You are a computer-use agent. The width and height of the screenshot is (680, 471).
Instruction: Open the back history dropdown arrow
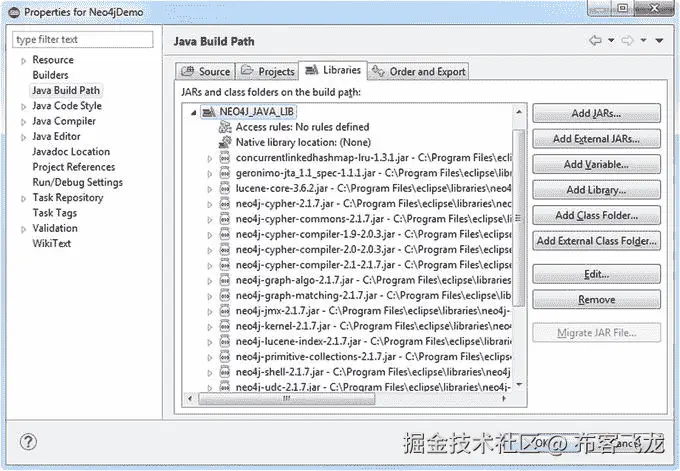click(611, 40)
